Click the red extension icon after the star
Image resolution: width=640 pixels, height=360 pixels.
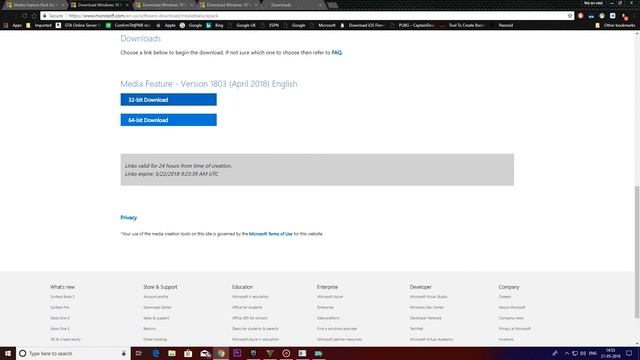tap(580, 16)
